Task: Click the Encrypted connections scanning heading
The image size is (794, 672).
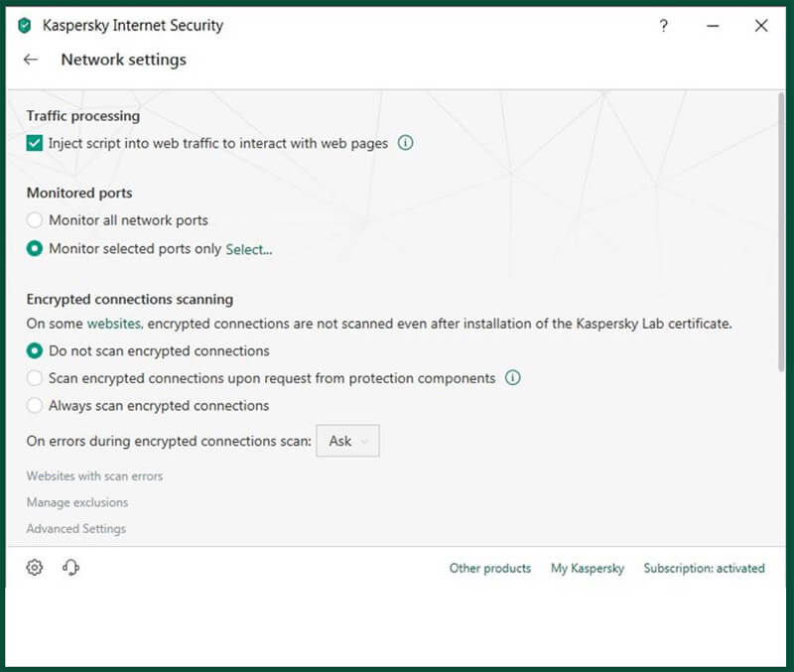Action: pyautogui.click(x=130, y=300)
